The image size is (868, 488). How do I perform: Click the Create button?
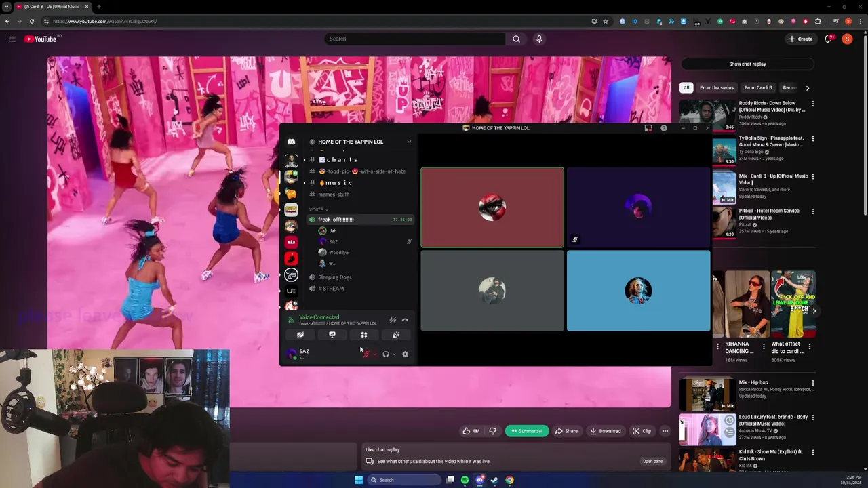click(800, 39)
